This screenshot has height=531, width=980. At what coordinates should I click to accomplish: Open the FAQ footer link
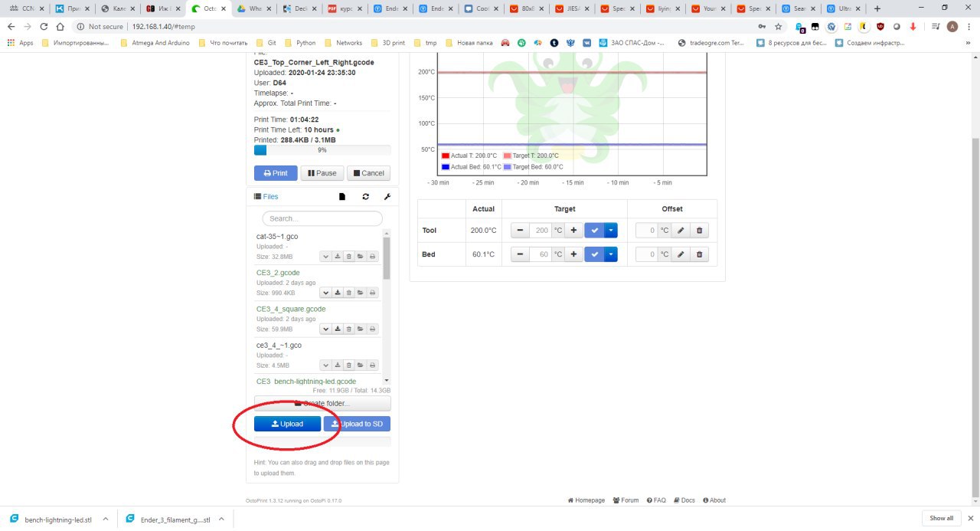(x=656, y=500)
